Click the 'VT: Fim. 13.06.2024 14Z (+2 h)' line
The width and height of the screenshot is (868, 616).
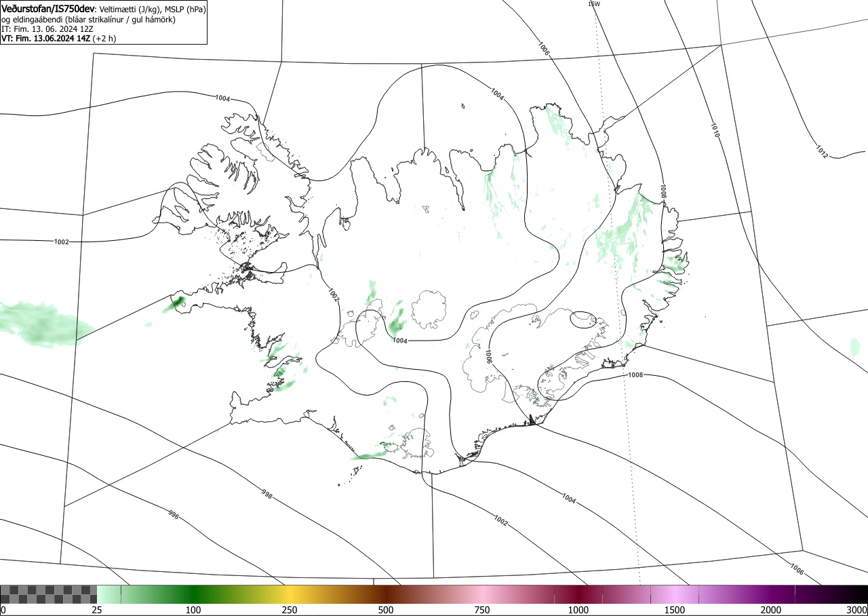pyautogui.click(x=58, y=39)
